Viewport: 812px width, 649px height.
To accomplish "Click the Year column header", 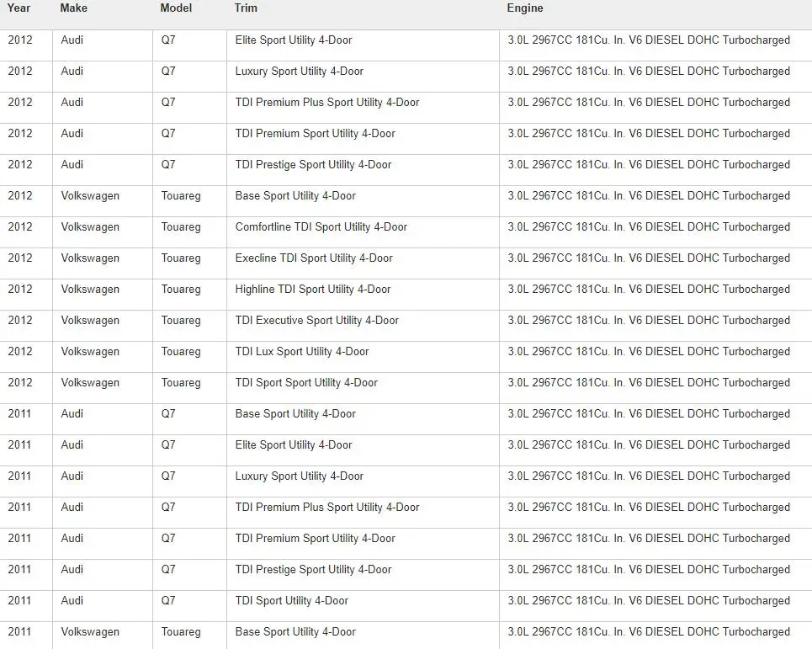I will coord(19,8).
